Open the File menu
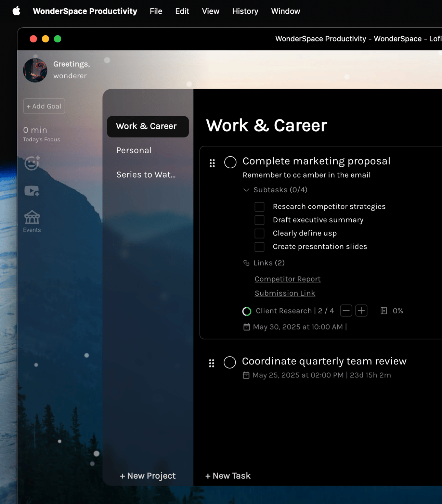The width and height of the screenshot is (442, 504). pyautogui.click(x=156, y=11)
